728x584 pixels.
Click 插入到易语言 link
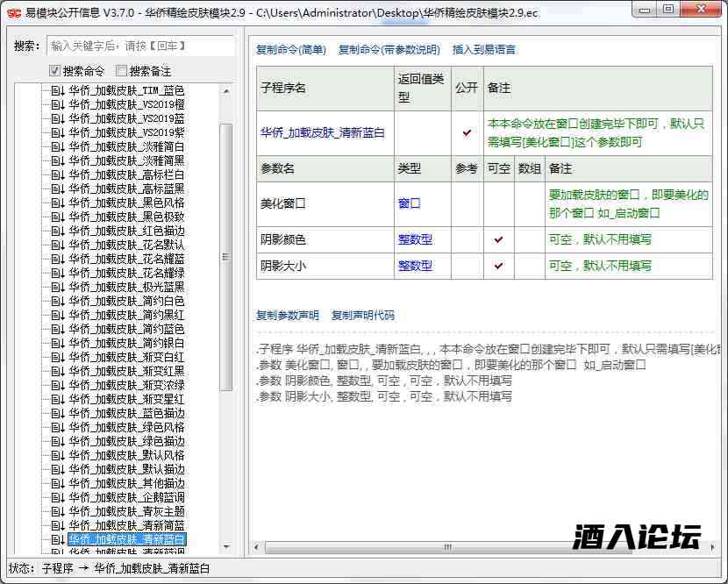pos(484,50)
